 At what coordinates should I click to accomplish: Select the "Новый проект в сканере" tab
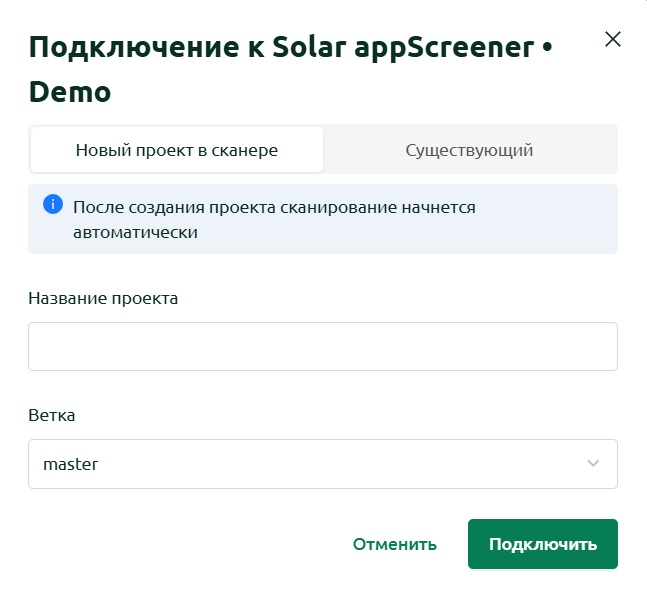pos(177,150)
